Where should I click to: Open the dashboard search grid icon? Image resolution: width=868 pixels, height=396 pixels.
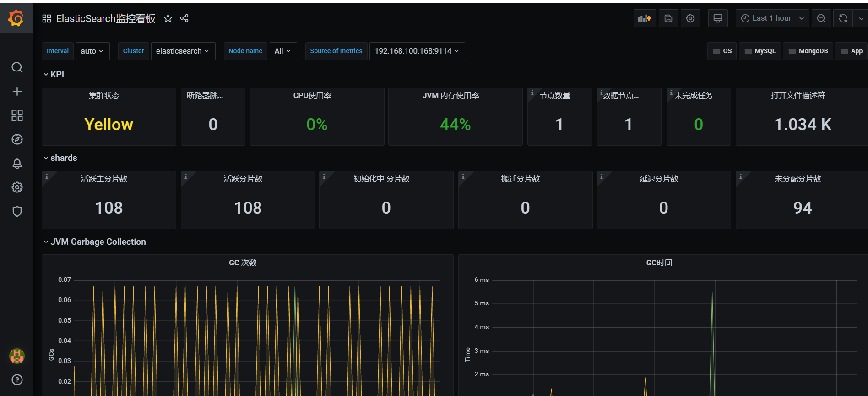(47, 18)
